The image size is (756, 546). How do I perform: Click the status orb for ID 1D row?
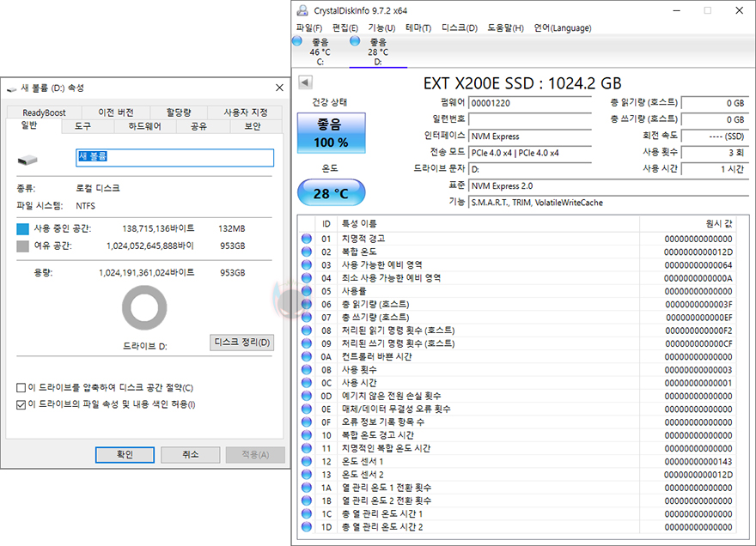point(307,527)
